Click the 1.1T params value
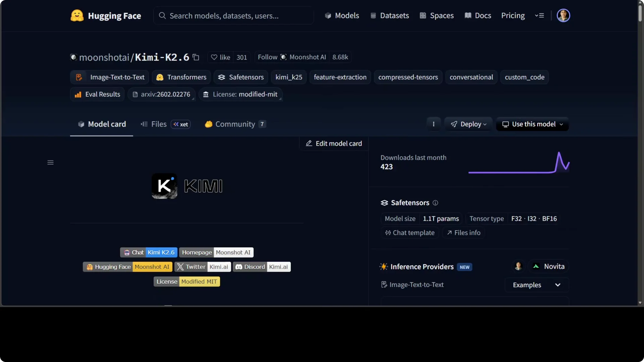This screenshot has width=644, height=362. 441,219
